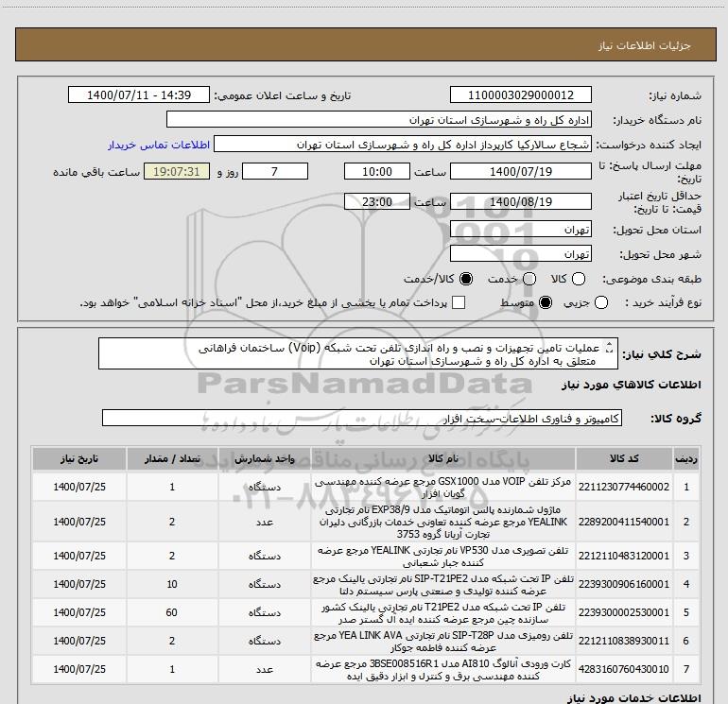Click the announcement date field 1400/07/11 - 14:39
Viewport: 728px width, 704px height.
coord(139,95)
